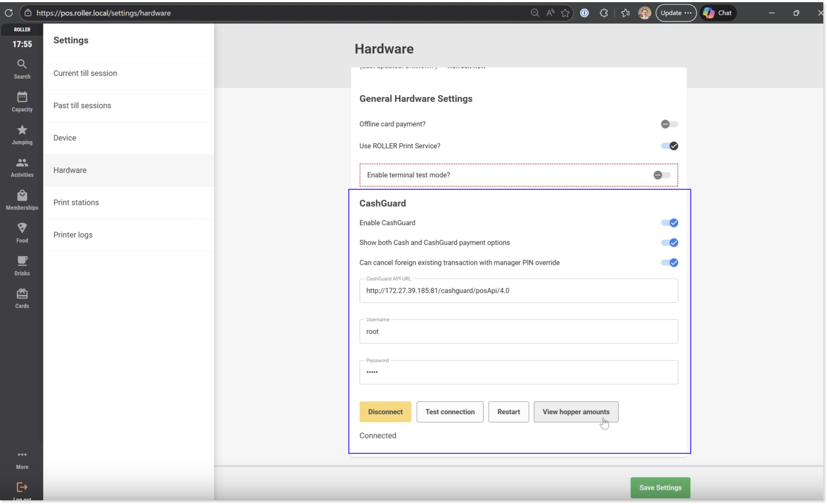Screen dimensions: 827x504
Task: Toggle Offline card payment switch
Action: 669,124
